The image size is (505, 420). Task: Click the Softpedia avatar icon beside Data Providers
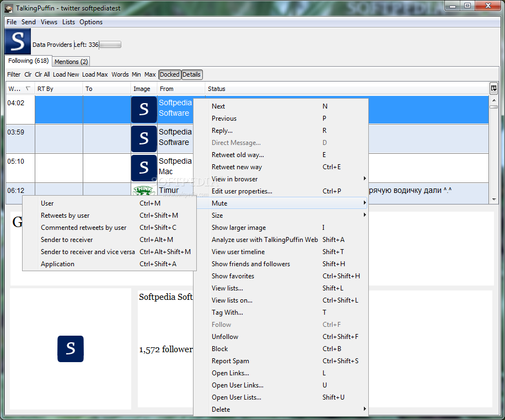pos(18,41)
